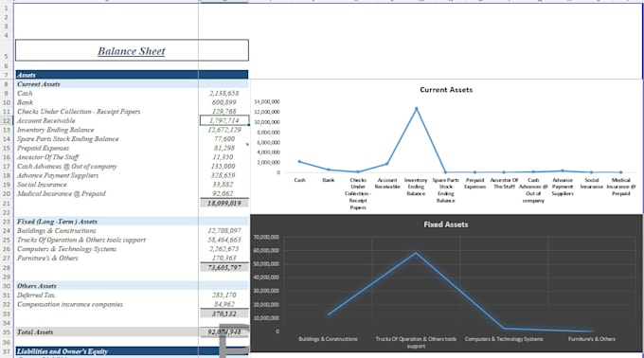Select fixed assets total 73,605,797

pos(224,268)
